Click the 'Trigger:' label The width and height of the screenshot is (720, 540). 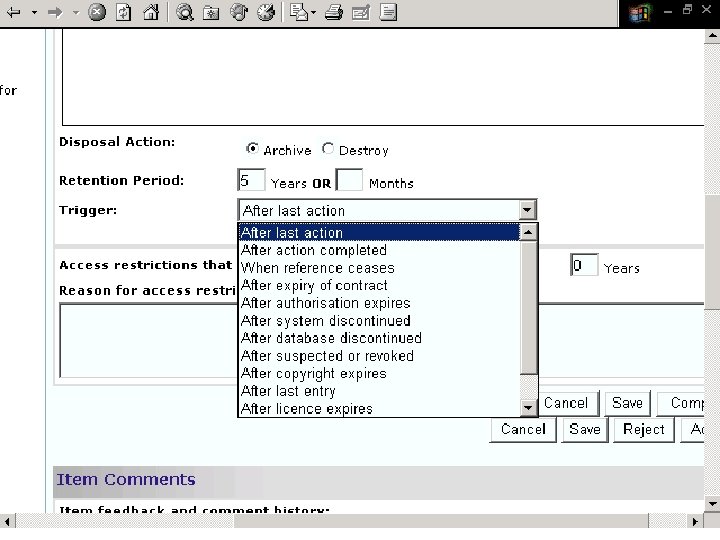tap(88, 210)
